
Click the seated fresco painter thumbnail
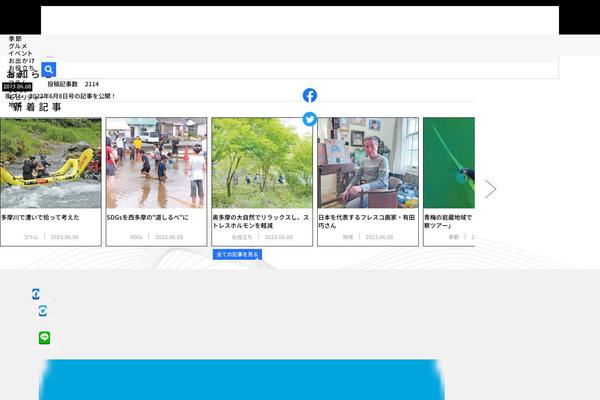tap(368, 163)
